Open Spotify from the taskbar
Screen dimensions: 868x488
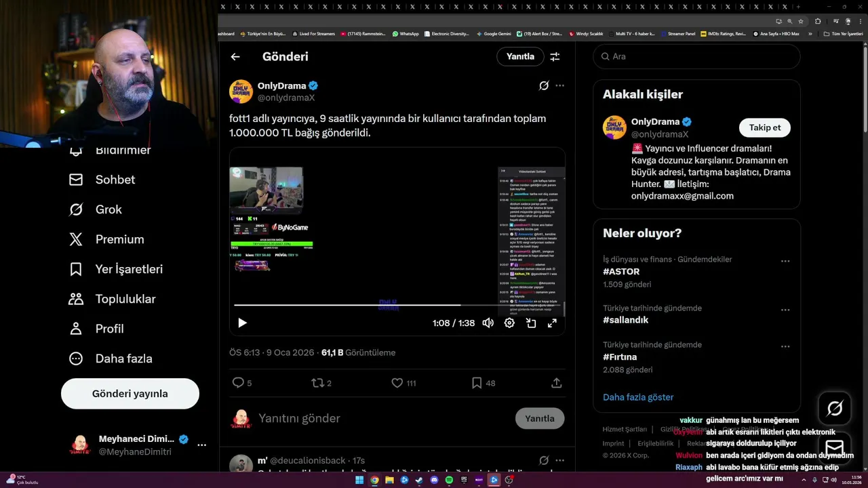[449, 480]
